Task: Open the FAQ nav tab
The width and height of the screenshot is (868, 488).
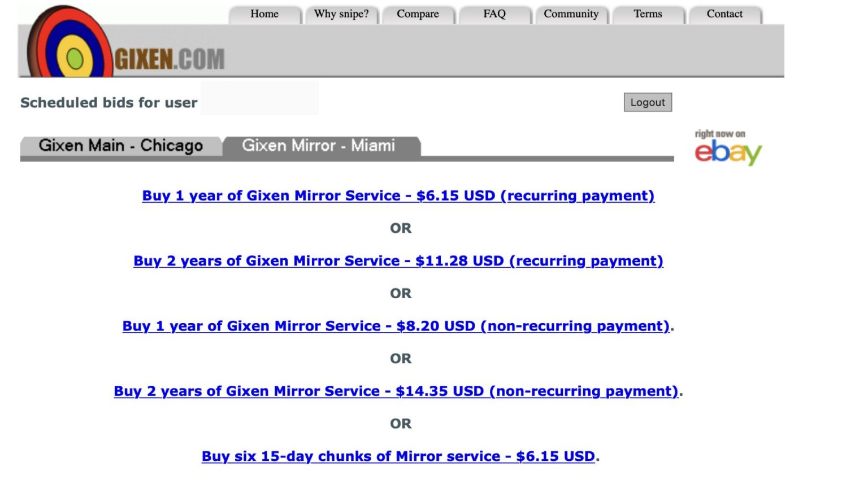Action: (x=494, y=14)
